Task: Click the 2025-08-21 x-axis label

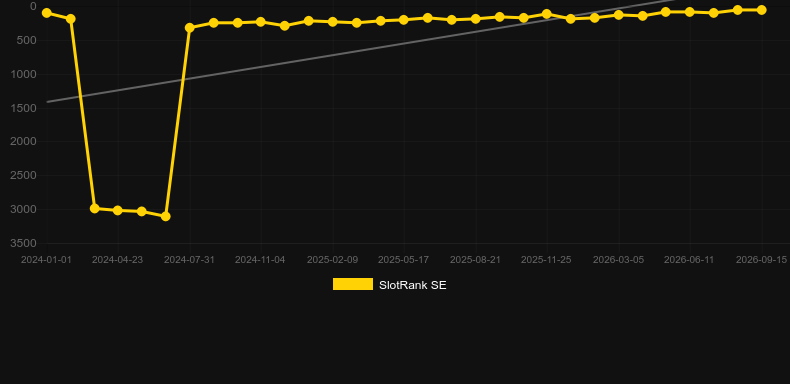Action: pyautogui.click(x=475, y=260)
